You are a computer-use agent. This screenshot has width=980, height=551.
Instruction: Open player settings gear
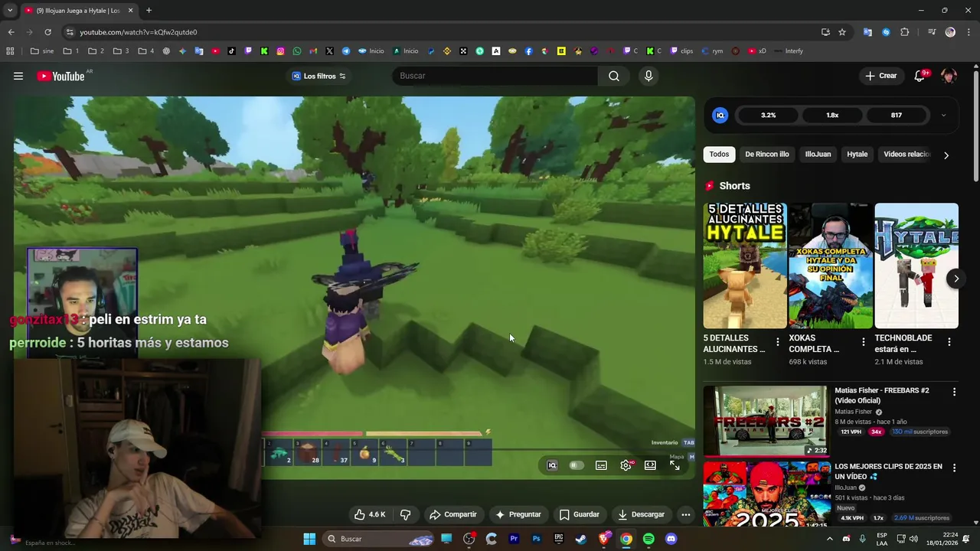[626, 465]
